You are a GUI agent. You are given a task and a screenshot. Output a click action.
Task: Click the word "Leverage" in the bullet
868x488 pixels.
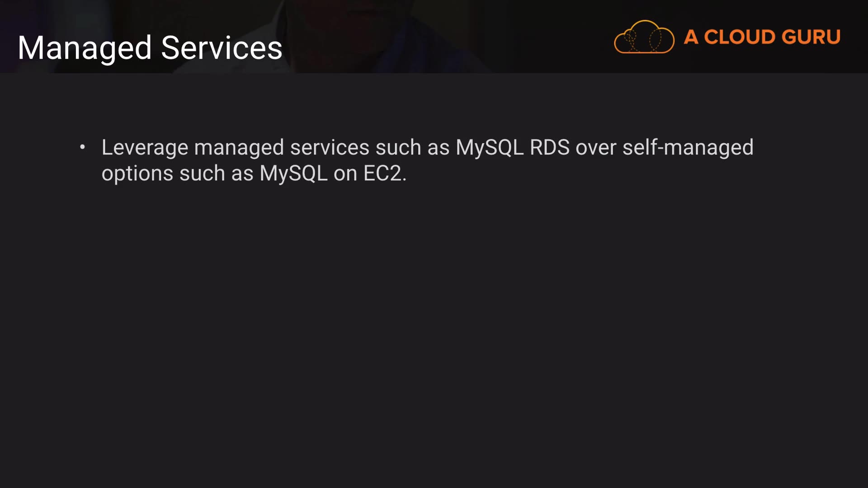145,147
